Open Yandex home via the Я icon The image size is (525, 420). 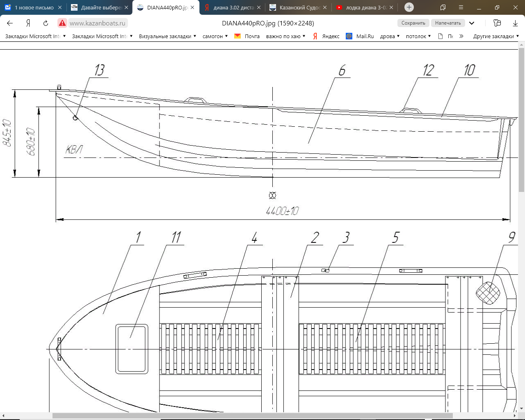[x=28, y=23]
